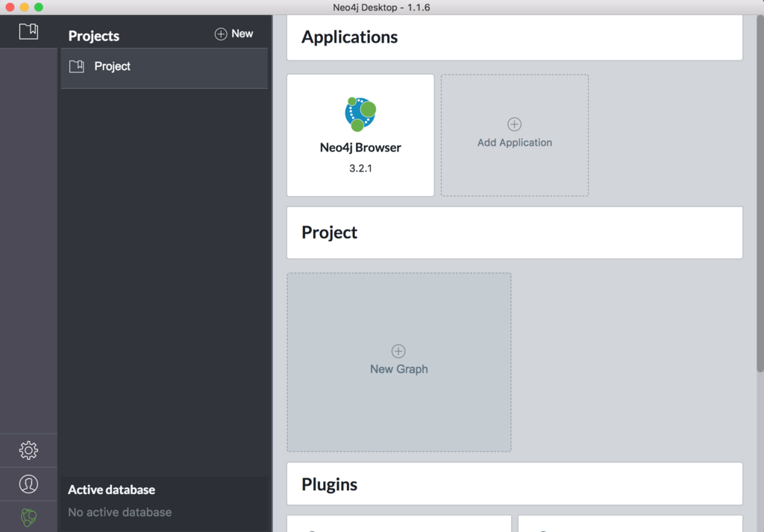Click the plus icon above Add Application
The width and height of the screenshot is (764, 532).
(515, 124)
